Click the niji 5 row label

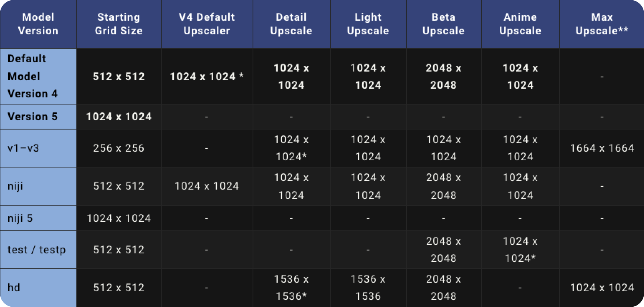click(x=38, y=218)
